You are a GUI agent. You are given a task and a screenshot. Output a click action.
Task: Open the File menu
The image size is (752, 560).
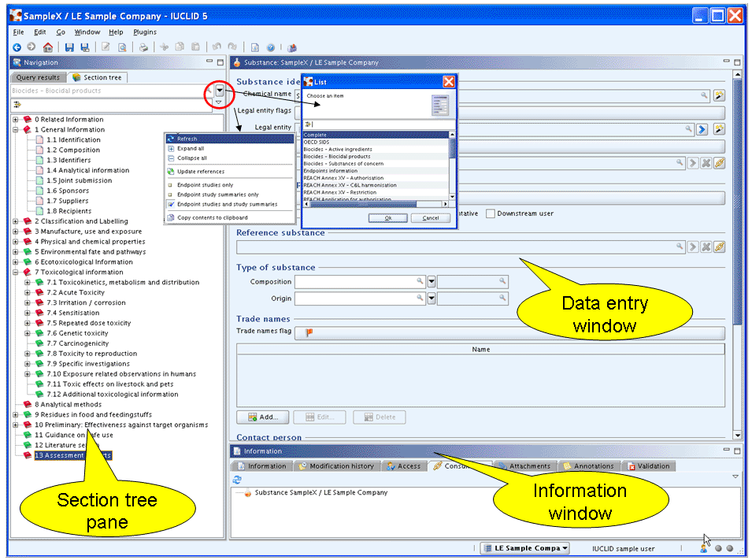(18, 32)
